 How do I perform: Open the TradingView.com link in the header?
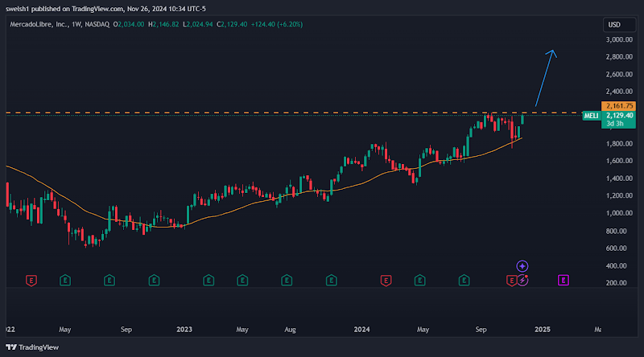(98, 9)
